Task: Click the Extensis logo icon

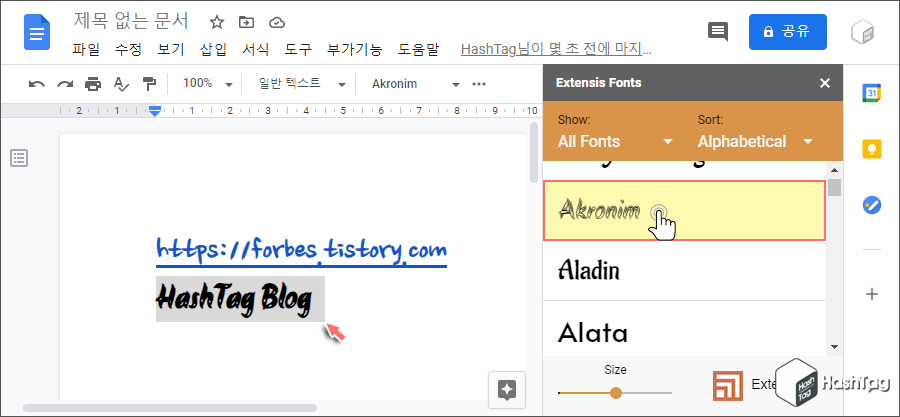Action: pyautogui.click(x=728, y=385)
